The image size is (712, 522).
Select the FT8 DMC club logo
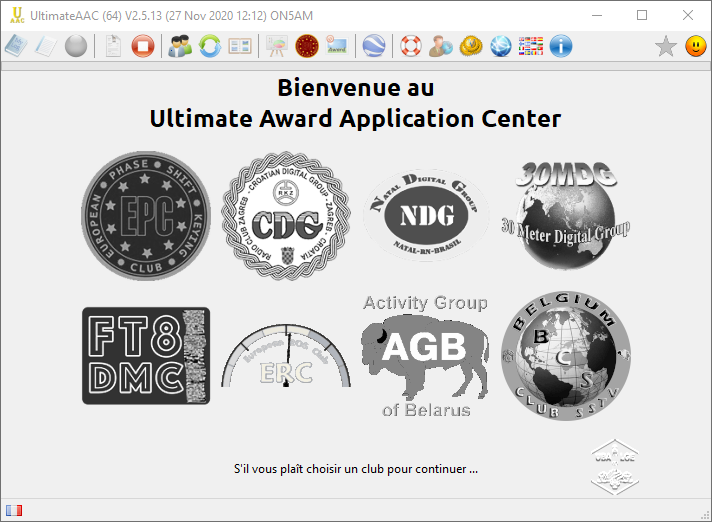[x=146, y=355]
